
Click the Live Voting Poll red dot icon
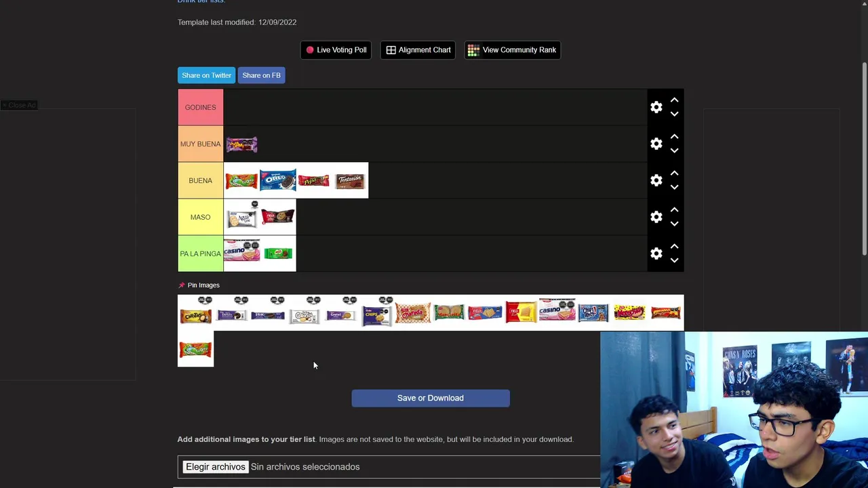pos(310,49)
